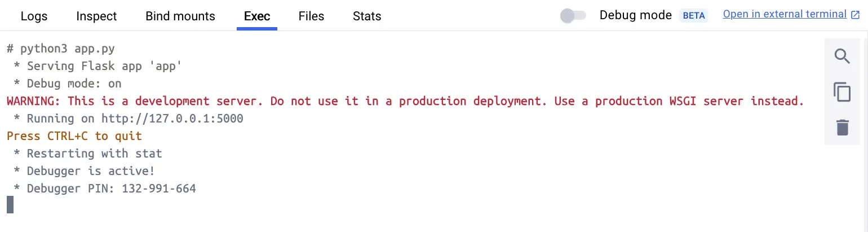This screenshot has height=232, width=868.
Task: Open the Inspect tab
Action: [96, 16]
